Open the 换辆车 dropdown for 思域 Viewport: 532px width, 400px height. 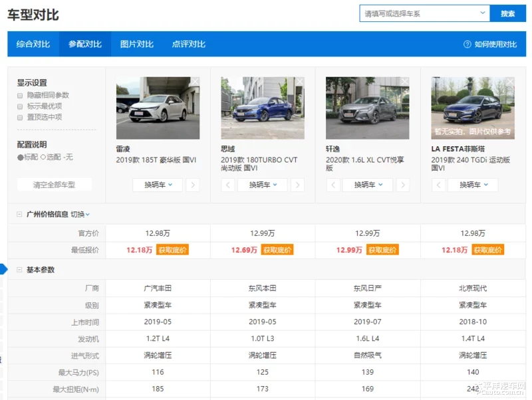[x=263, y=185]
